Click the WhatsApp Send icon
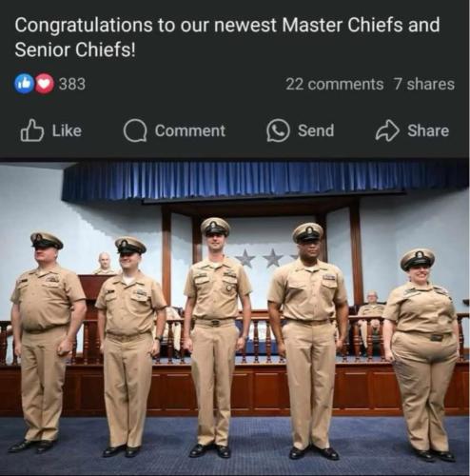The width and height of the screenshot is (470, 476). tap(278, 130)
